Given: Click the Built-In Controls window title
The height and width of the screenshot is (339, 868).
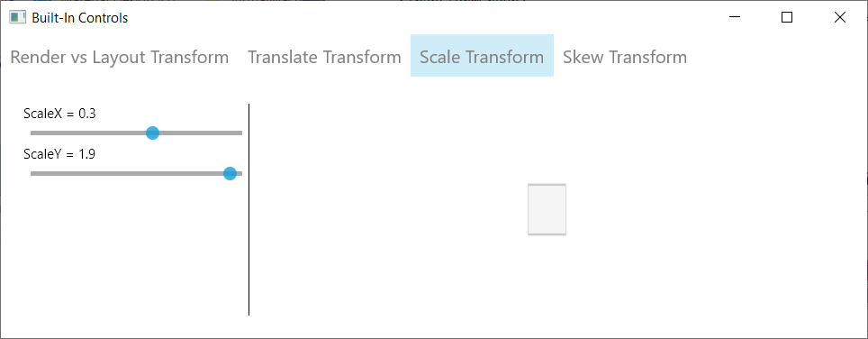Looking at the screenshot, I should 80,18.
